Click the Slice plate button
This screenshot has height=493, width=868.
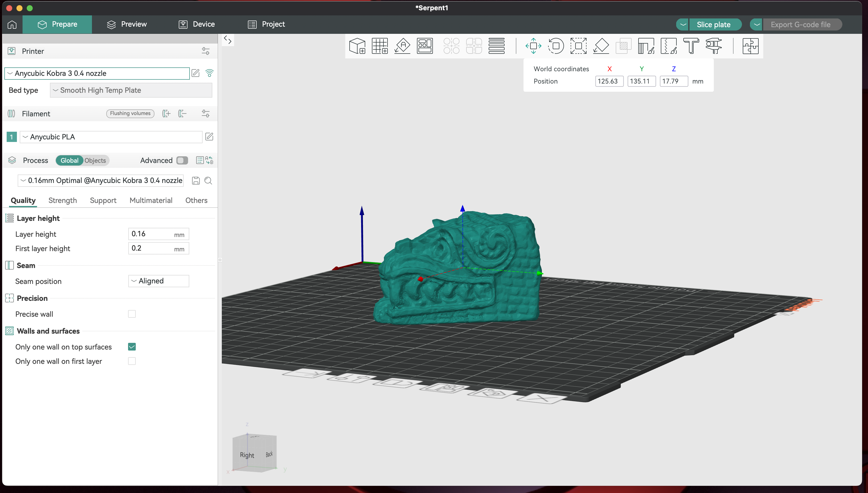[713, 25]
